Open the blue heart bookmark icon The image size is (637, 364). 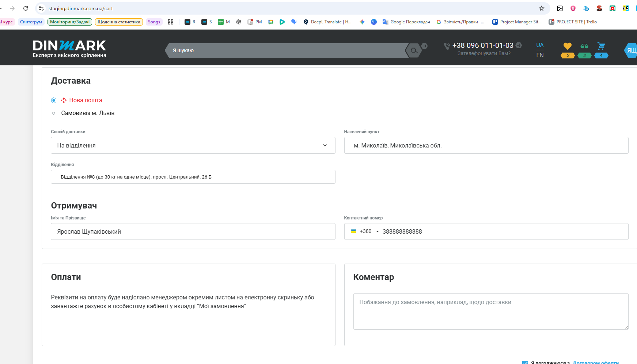[294, 22]
